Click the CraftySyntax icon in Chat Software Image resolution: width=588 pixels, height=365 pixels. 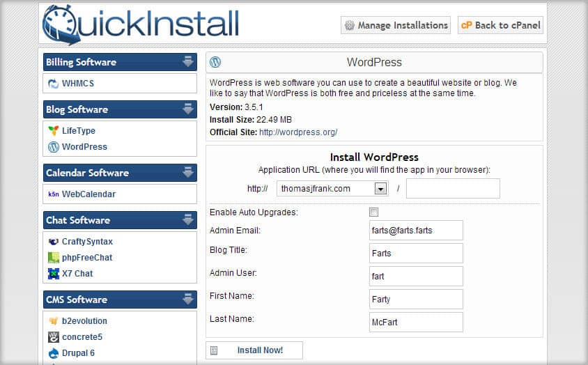click(x=54, y=242)
